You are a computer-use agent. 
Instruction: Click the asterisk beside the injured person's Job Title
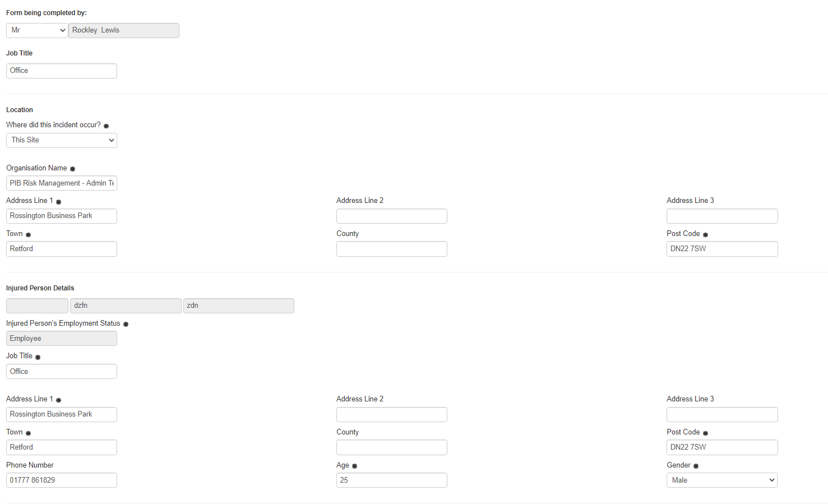[x=38, y=356]
